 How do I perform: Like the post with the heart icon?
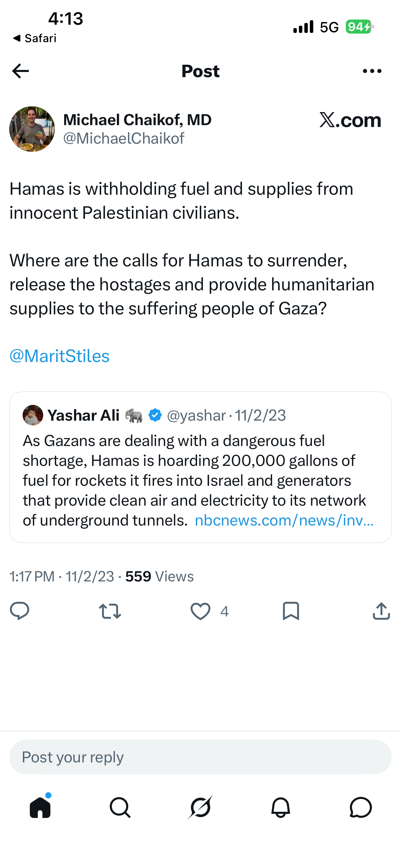point(200,611)
